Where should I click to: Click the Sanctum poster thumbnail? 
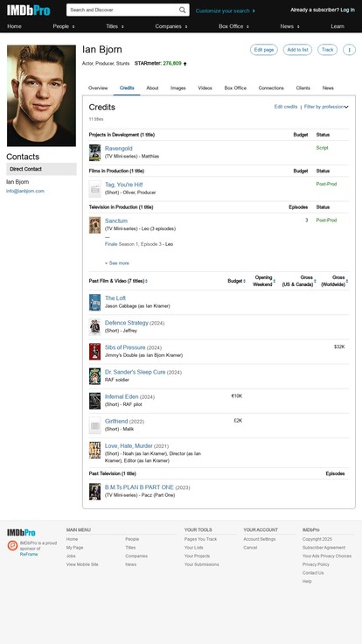(94, 225)
